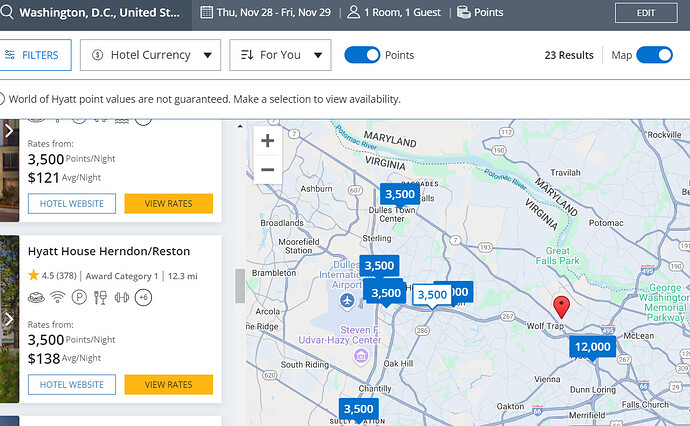This screenshot has height=426, width=690.
Task: Zoom in the map with plus
Action: (268, 141)
